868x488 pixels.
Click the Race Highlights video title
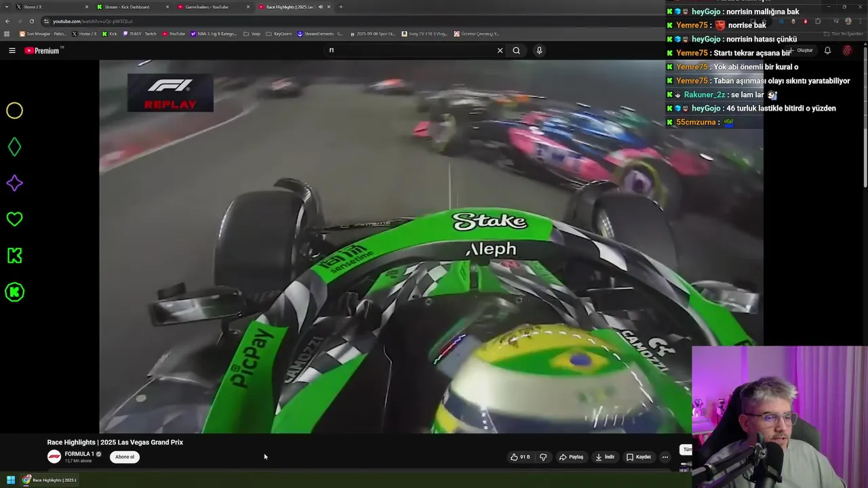115,443
